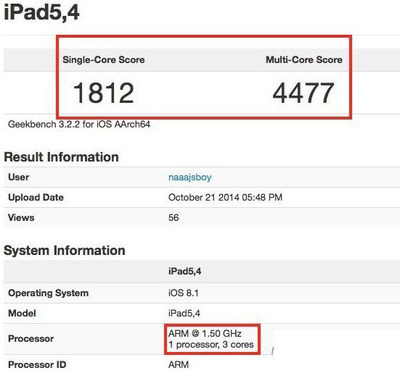
Task: Click the System Information heading
Action: point(64,250)
